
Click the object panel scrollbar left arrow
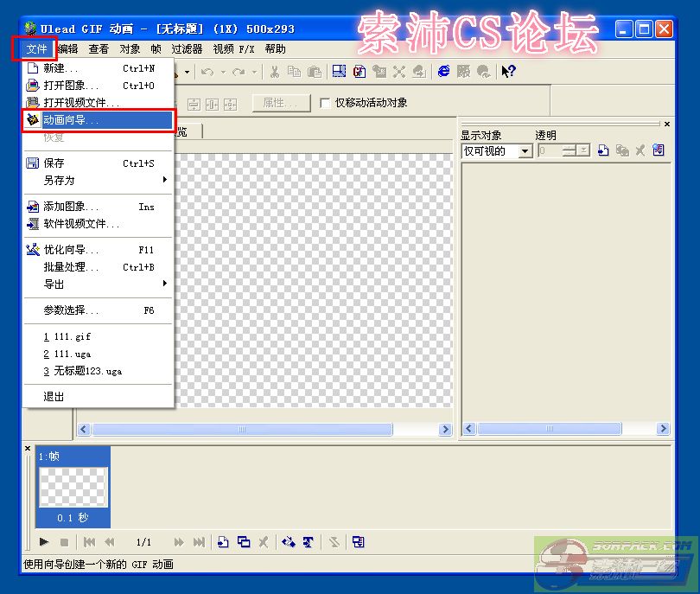tap(468, 429)
